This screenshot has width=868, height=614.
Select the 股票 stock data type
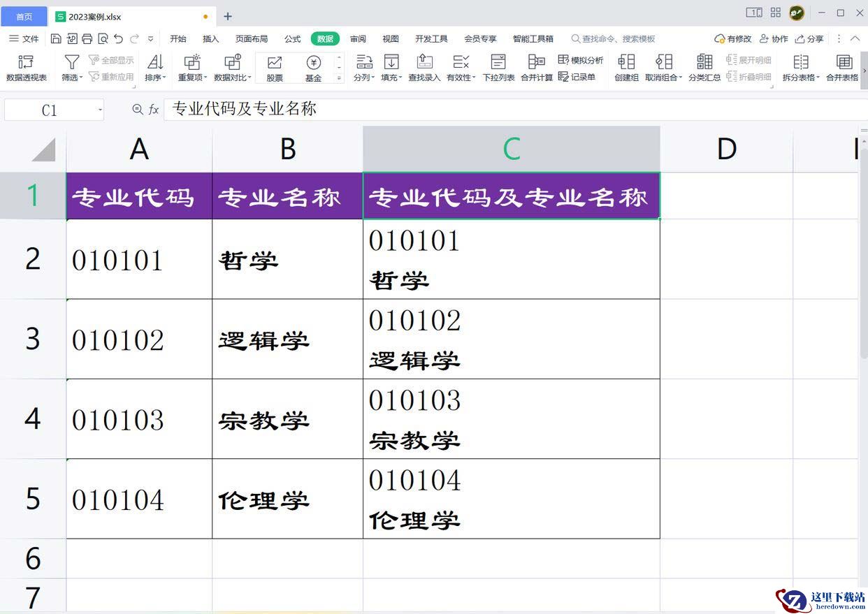point(275,68)
